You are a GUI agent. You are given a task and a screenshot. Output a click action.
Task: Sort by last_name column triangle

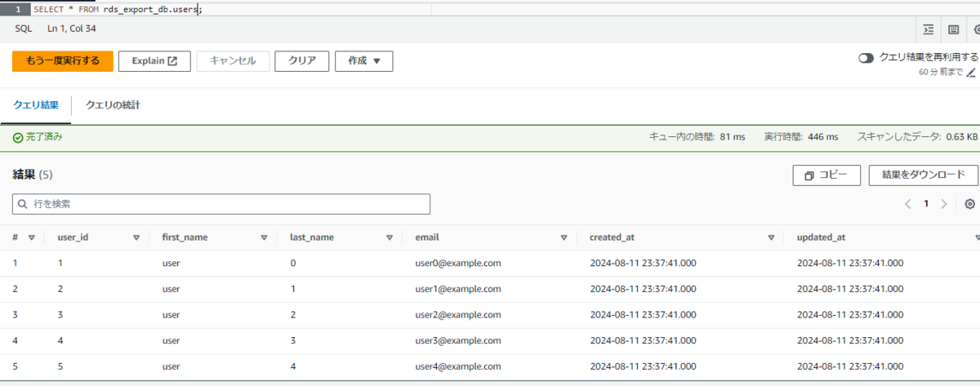click(x=390, y=237)
